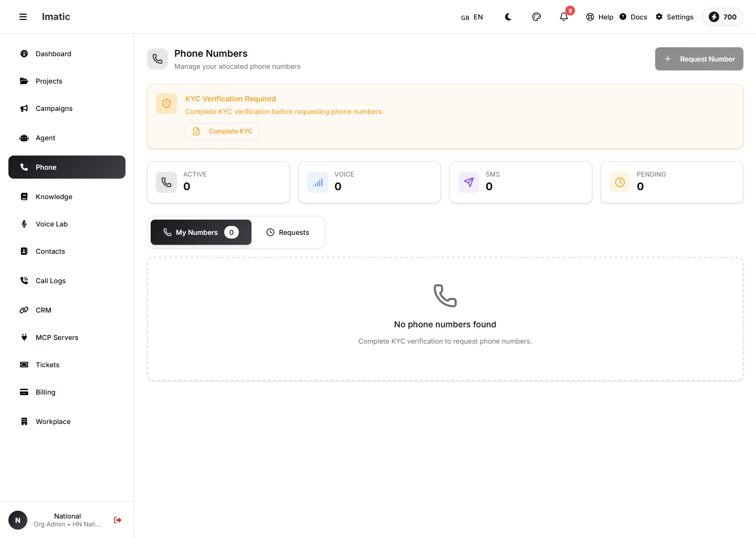Click the Imatic brand name

[x=56, y=17]
